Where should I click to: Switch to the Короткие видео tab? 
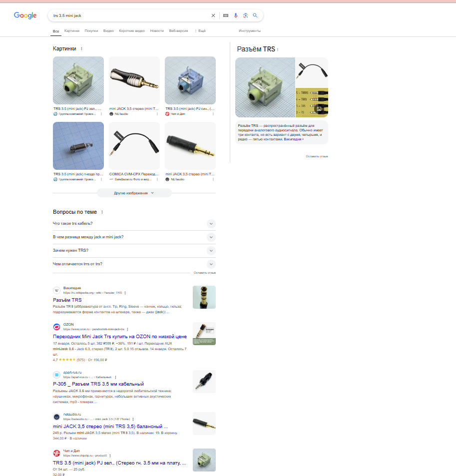(132, 31)
